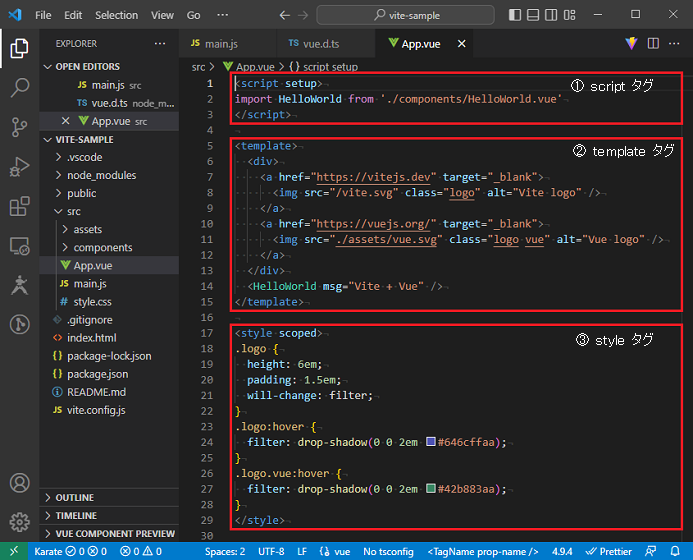The width and height of the screenshot is (693, 560).
Task: Click the No tsconfig status item
Action: pos(388,552)
